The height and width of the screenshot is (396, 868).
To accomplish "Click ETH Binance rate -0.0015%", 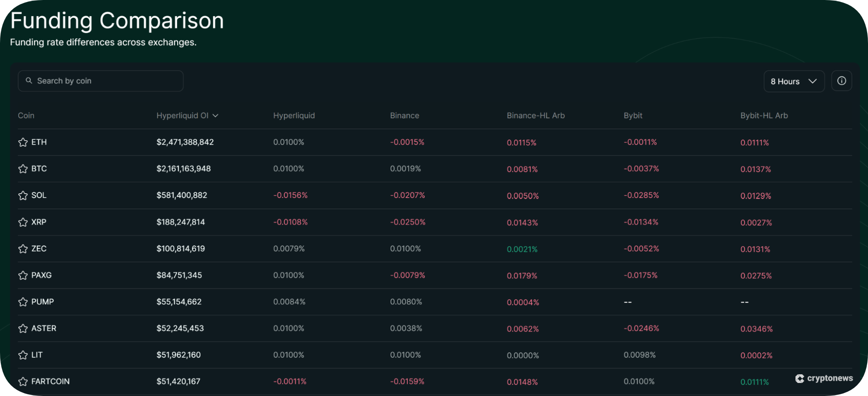I will tap(407, 142).
